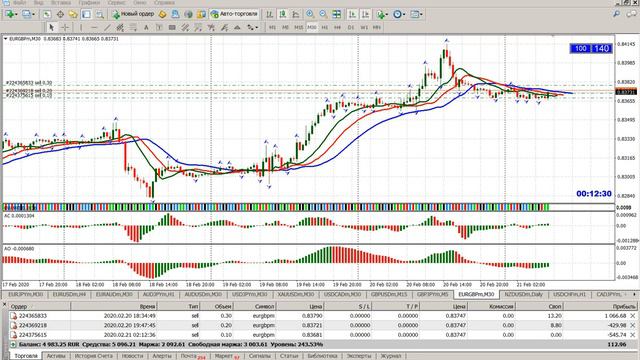Select the trendline tool

pyautogui.click(x=107, y=27)
